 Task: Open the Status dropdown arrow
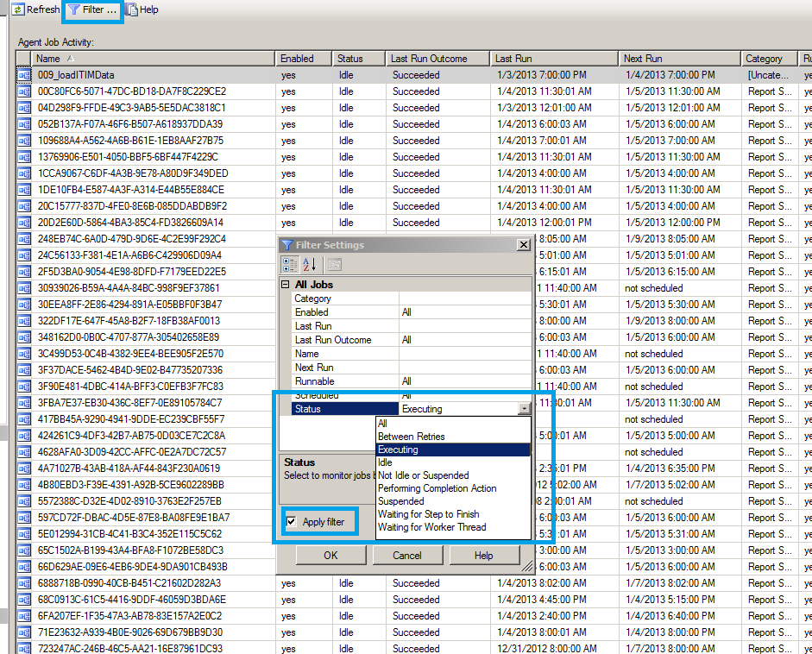(x=524, y=409)
